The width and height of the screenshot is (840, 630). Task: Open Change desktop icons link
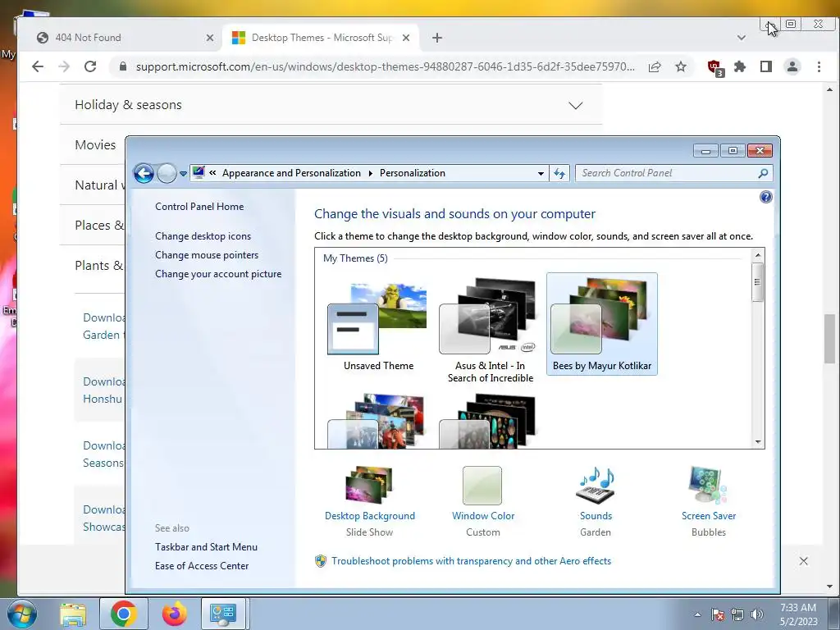pos(203,235)
